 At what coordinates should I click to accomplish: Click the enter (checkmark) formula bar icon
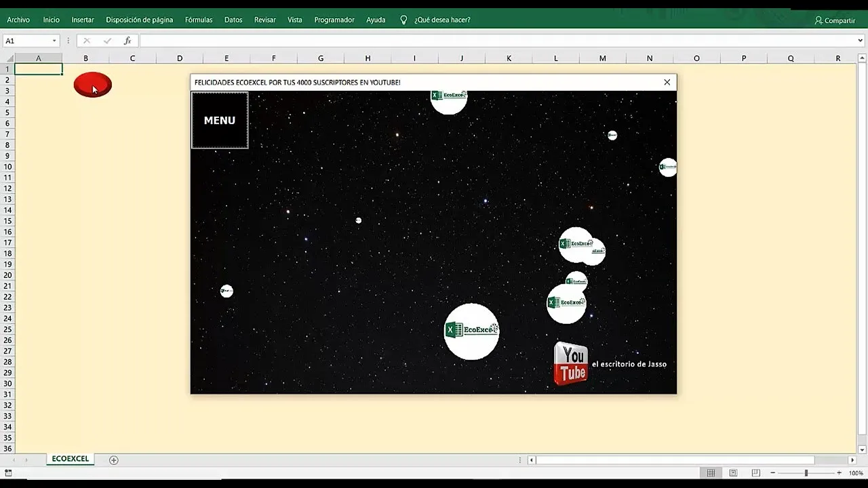click(x=107, y=41)
